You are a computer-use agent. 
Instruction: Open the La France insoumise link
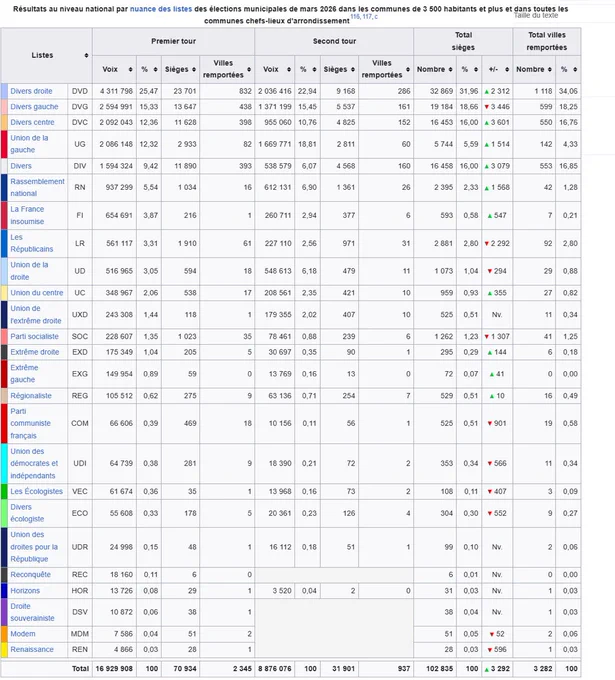[27, 215]
